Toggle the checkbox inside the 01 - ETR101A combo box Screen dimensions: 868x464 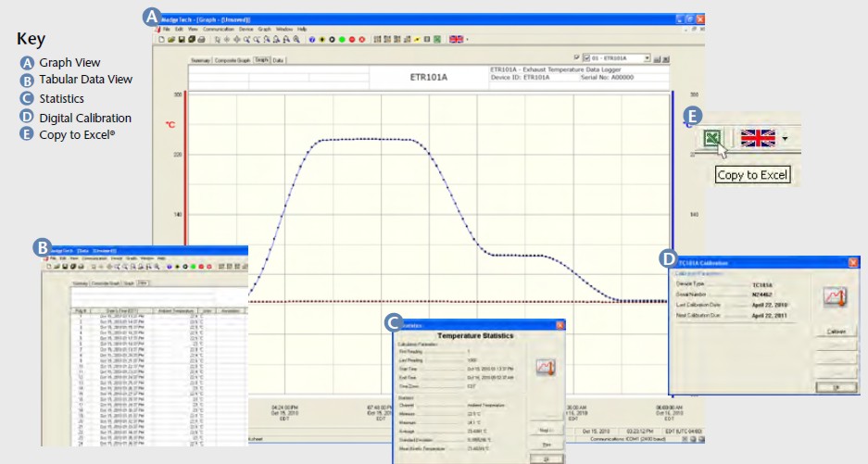[x=586, y=57]
